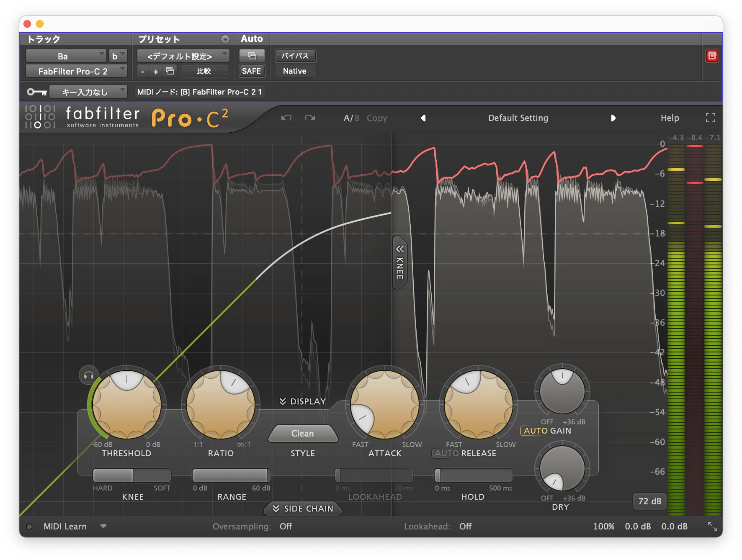
Task: Click the red target button icon
Action: point(712,56)
